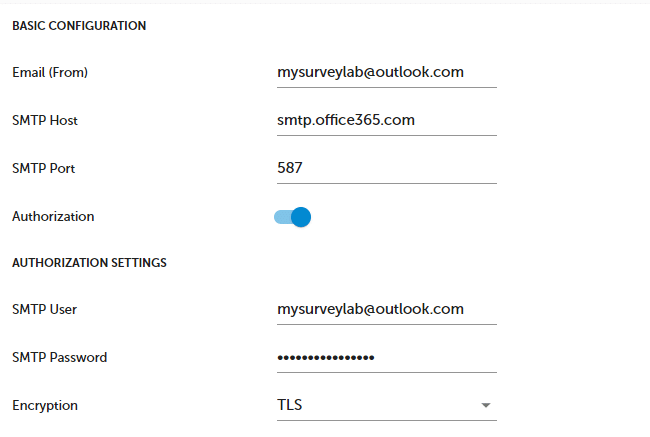Select the "SMTP Port" label
This screenshot has width=650, height=437.
[44, 168]
